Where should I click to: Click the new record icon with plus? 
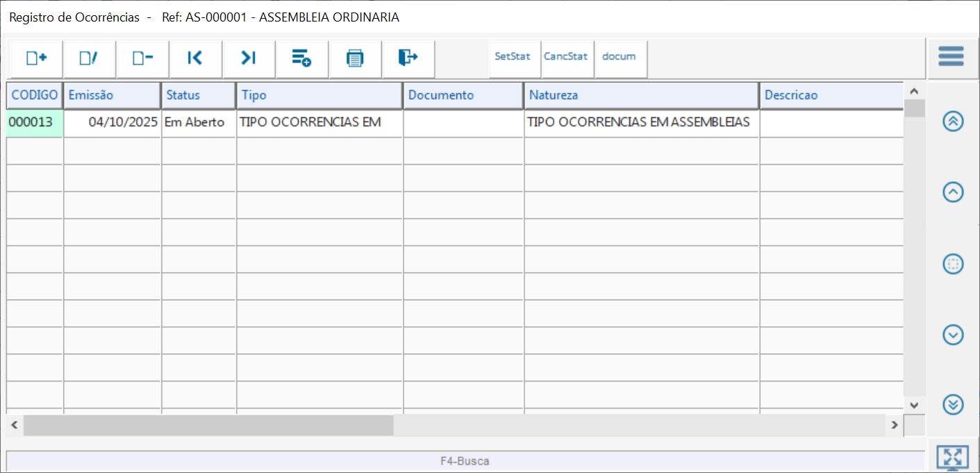coord(36,58)
